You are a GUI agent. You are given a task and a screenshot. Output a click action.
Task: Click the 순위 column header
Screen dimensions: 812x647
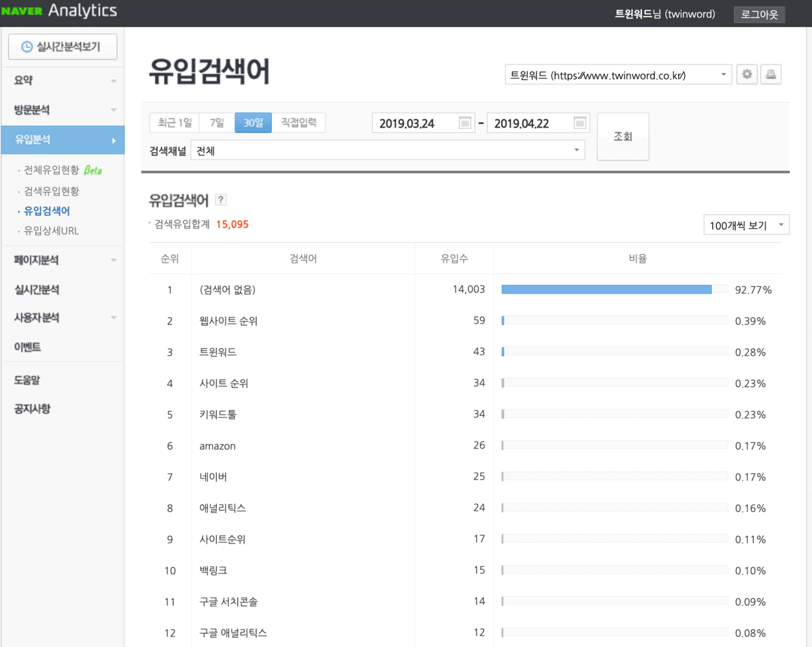(x=170, y=258)
